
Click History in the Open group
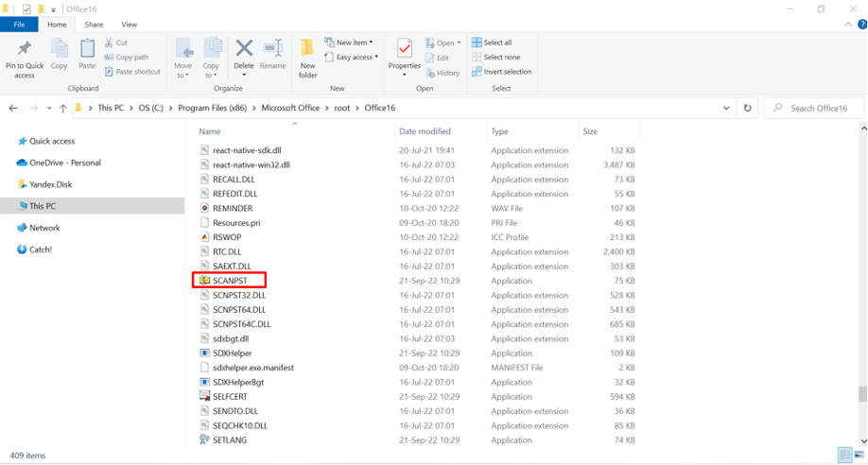(x=443, y=73)
